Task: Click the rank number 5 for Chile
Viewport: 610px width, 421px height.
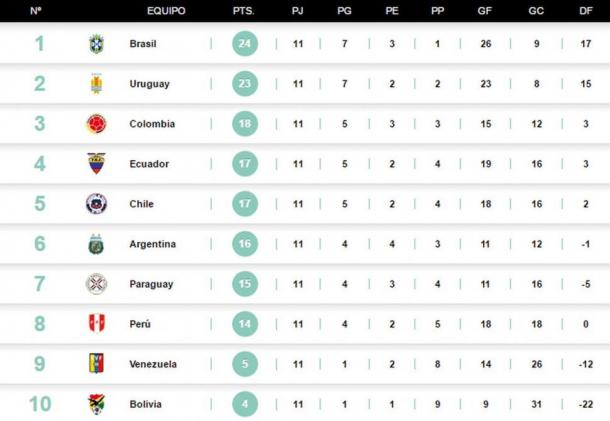Action: 40,204
